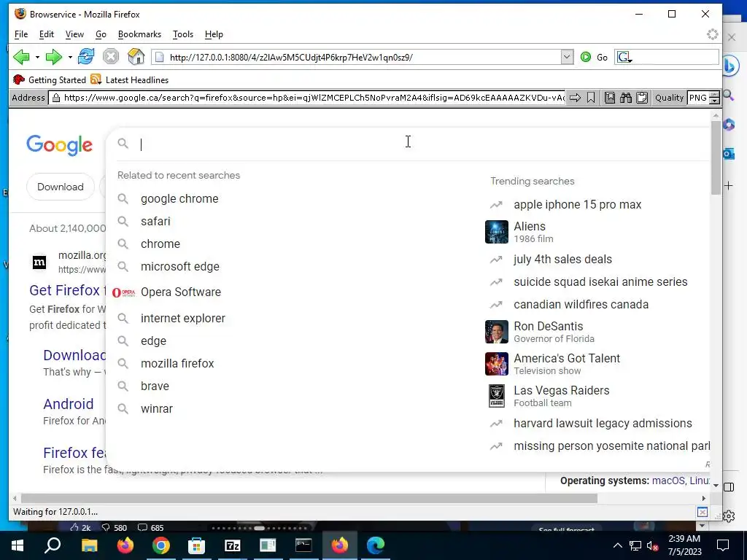The image size is (747, 560).
Task: Select the 'brave' suggestion
Action: pos(155,386)
